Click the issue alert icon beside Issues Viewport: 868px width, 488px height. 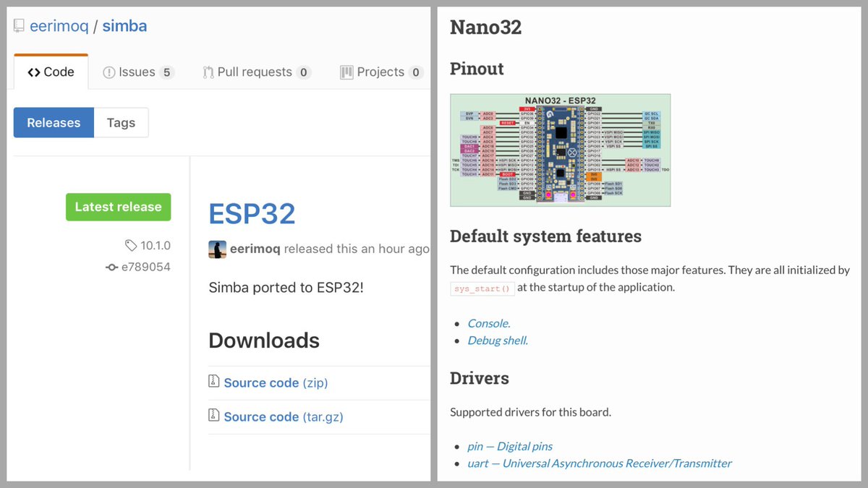[x=110, y=72]
